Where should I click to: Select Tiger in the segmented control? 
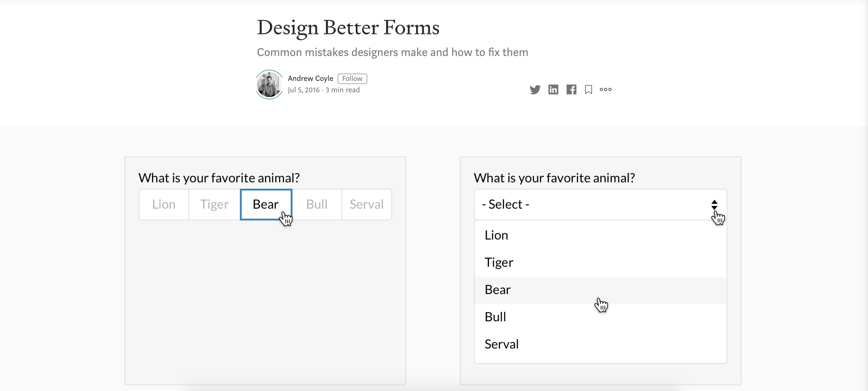(x=214, y=204)
